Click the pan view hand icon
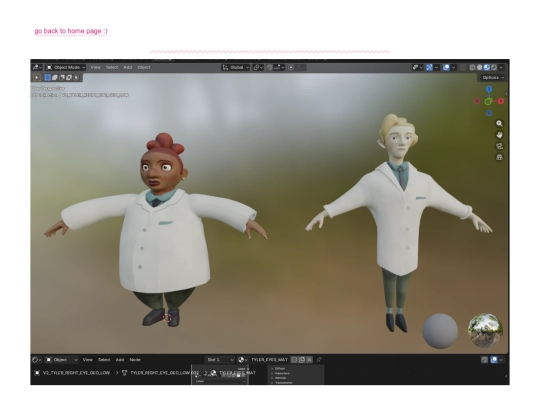The width and height of the screenshot is (540, 405). 499,135
